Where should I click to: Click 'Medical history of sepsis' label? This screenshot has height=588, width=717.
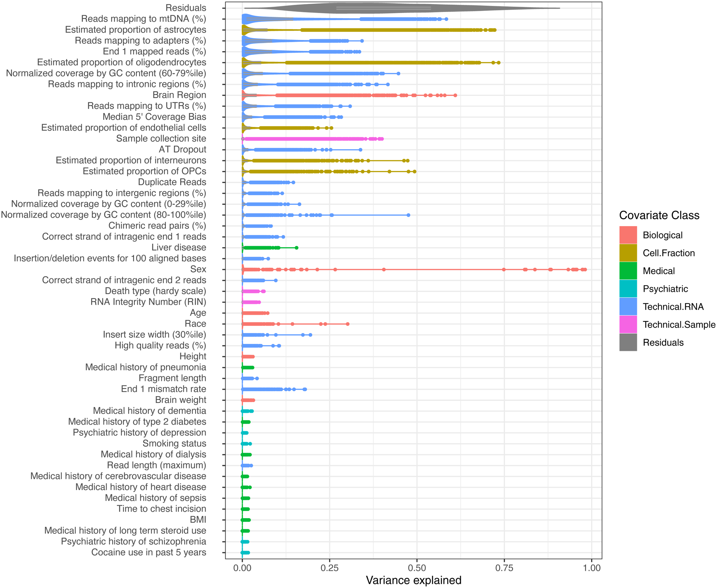155,498
